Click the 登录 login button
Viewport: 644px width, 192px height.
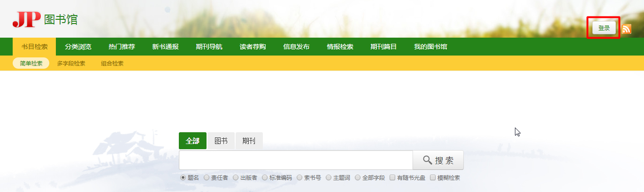[x=604, y=28]
